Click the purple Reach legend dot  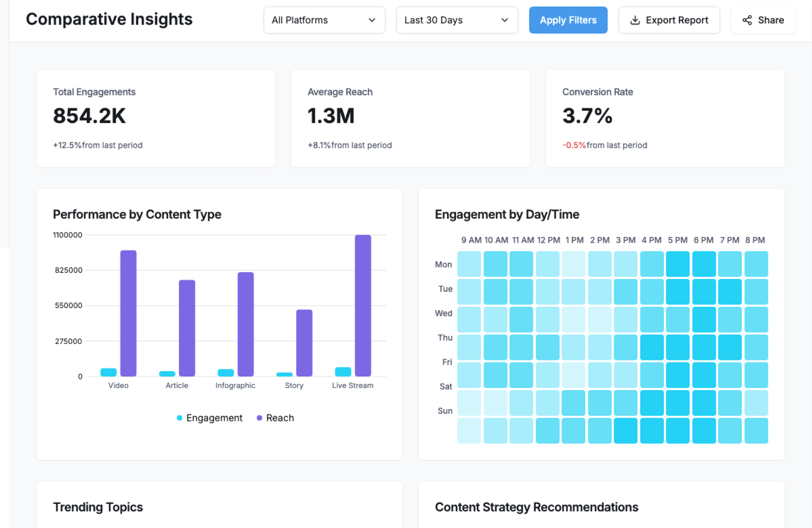coord(259,418)
